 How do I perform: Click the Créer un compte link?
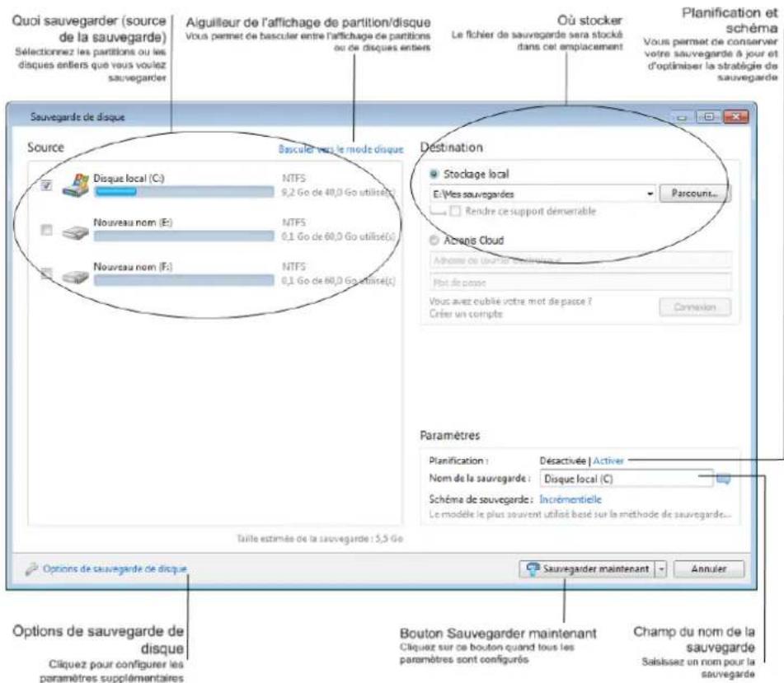pos(466,314)
